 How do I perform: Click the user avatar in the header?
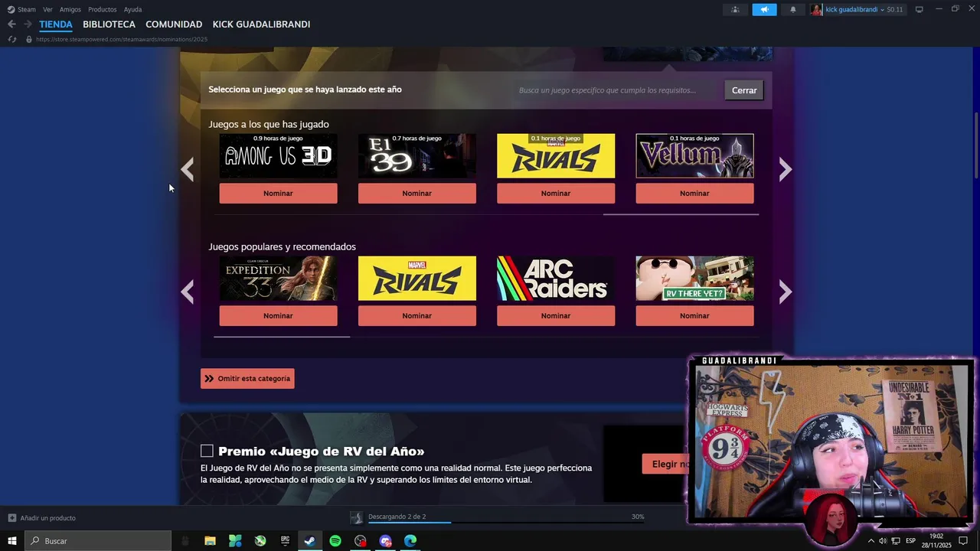pyautogui.click(x=817, y=9)
